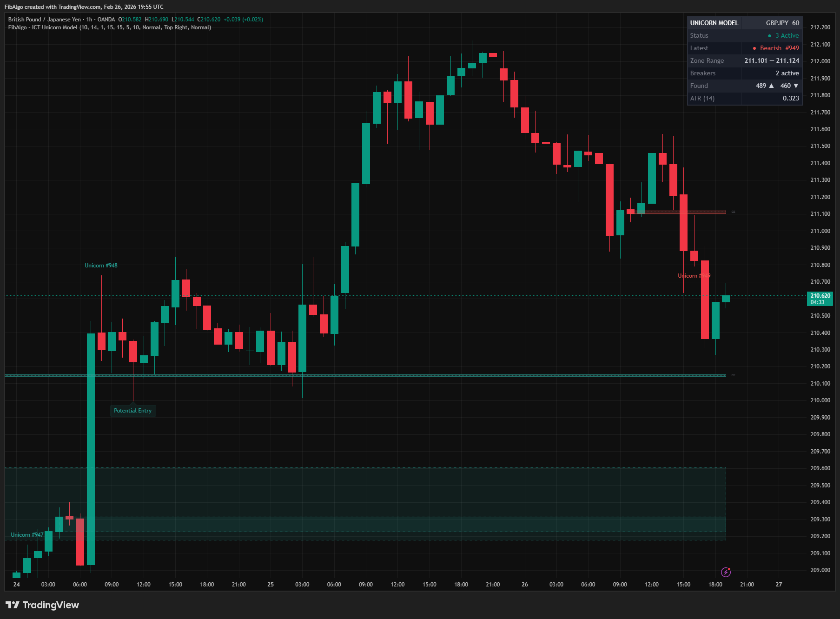Click the TradingView logo at bottom left
840x619 pixels.
[x=42, y=605]
